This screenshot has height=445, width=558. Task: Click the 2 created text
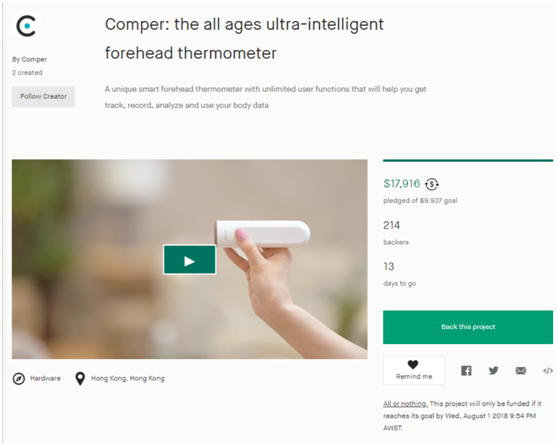point(27,73)
